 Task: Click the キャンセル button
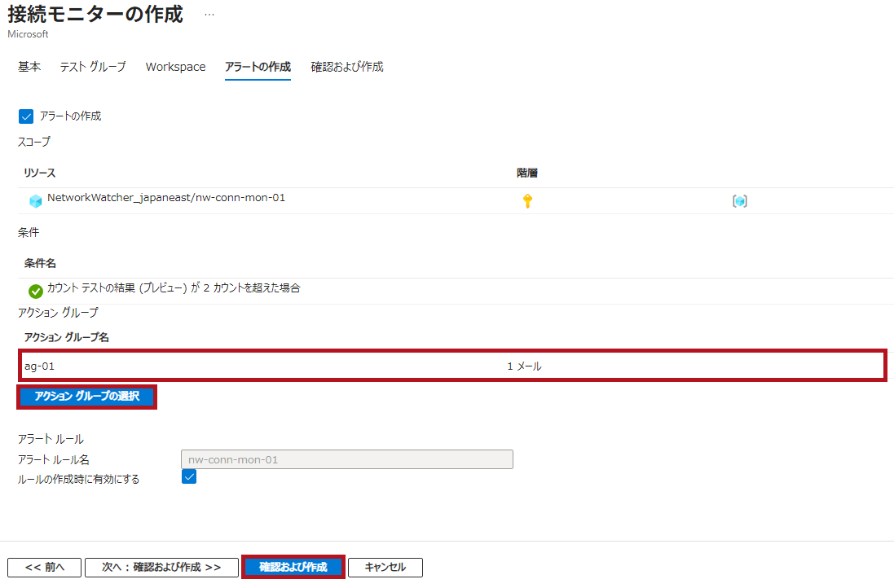385,568
